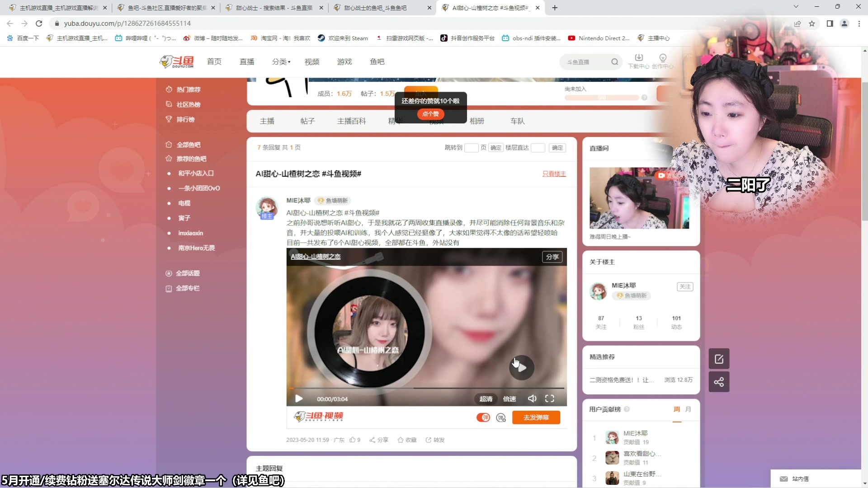Click the 去发弹幕 button
The width and height of the screenshot is (868, 488).
click(536, 418)
